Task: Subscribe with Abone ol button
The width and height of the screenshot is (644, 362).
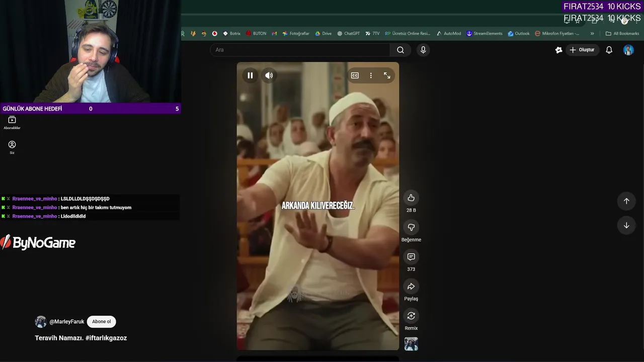Action: (101, 322)
